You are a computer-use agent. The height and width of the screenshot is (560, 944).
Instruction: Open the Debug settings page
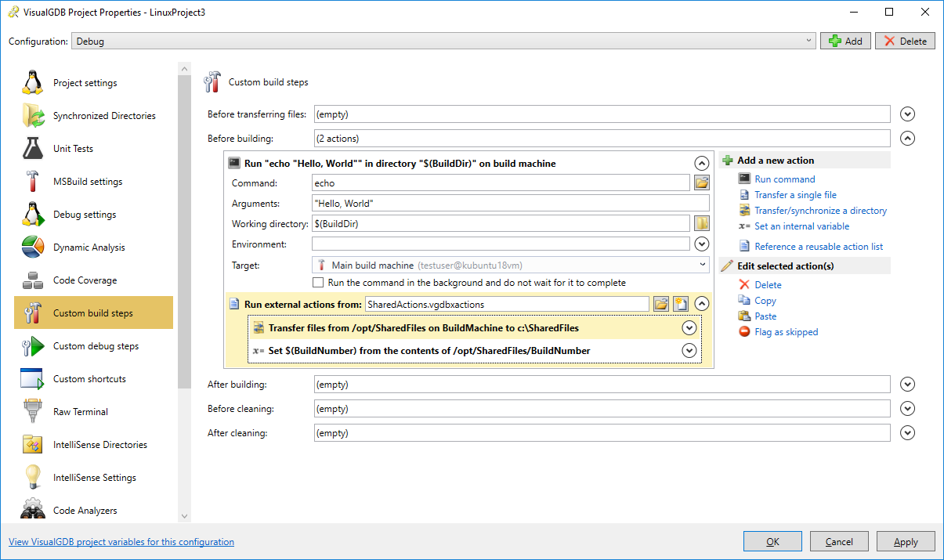[85, 215]
